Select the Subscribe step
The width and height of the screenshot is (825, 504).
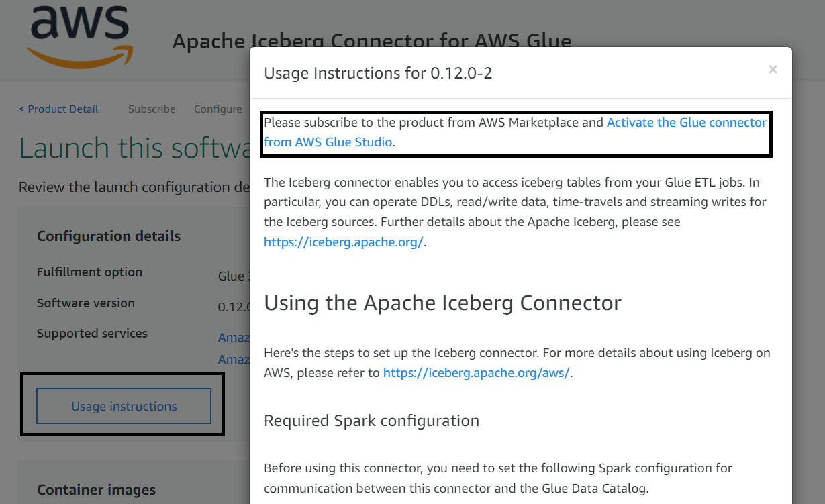[x=152, y=109]
